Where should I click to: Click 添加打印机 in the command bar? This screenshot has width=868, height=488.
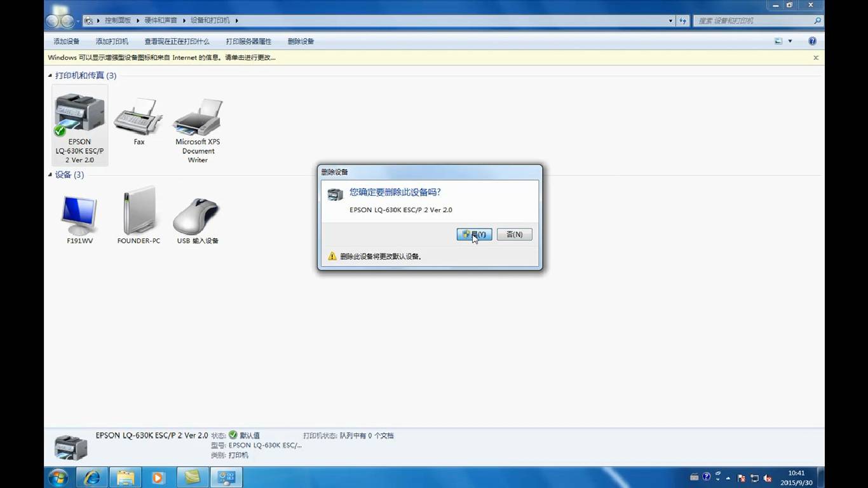[112, 41]
